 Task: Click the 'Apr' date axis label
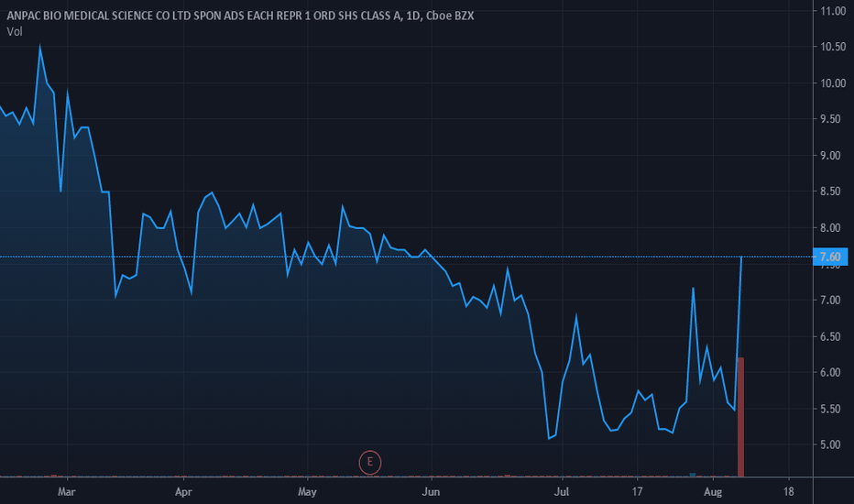click(183, 492)
